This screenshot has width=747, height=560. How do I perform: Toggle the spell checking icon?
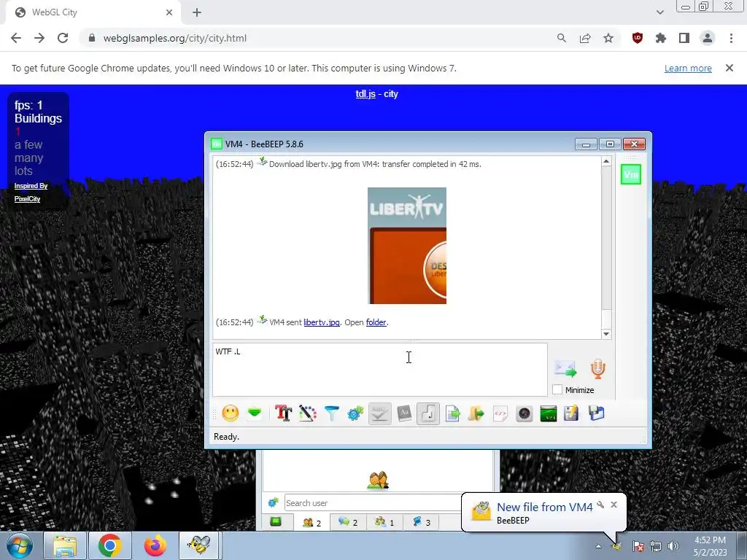pyautogui.click(x=379, y=413)
